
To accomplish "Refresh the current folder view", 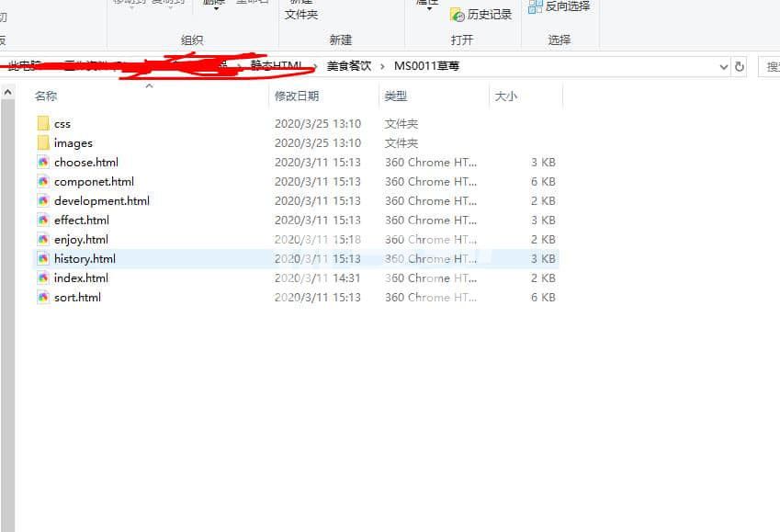I will (740, 67).
